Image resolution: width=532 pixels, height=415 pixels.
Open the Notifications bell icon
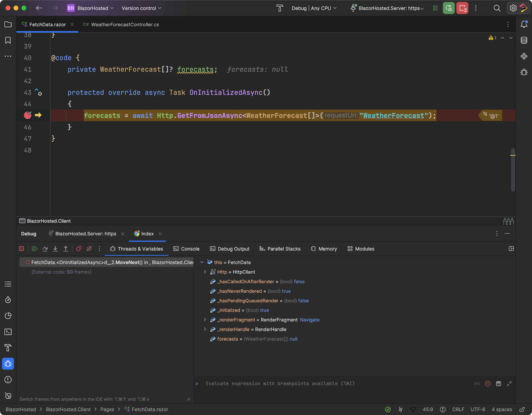tap(524, 24)
